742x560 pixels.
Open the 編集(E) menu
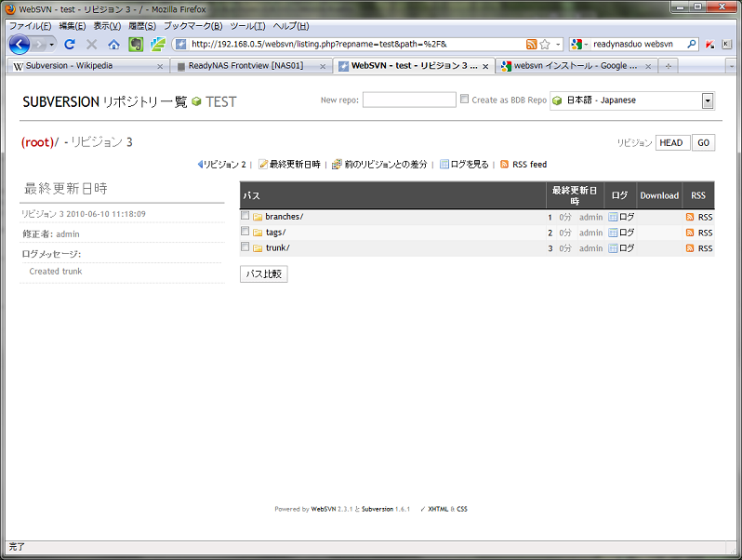73,26
